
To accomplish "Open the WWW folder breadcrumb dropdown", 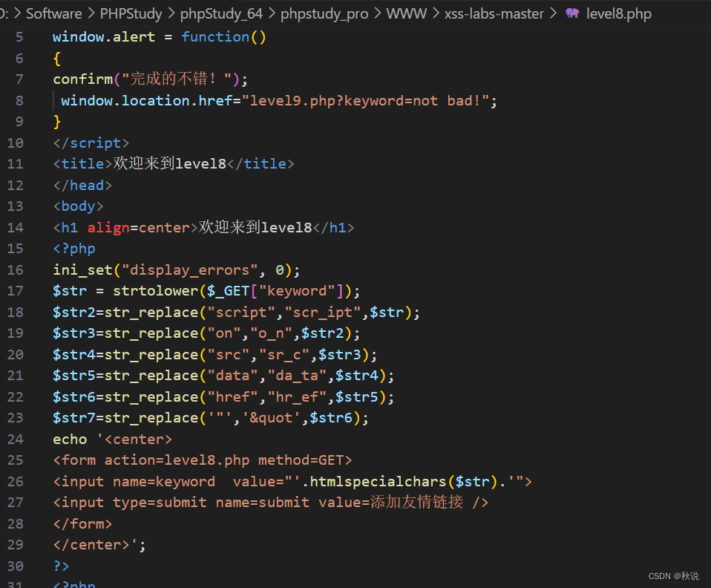I will pyautogui.click(x=407, y=13).
